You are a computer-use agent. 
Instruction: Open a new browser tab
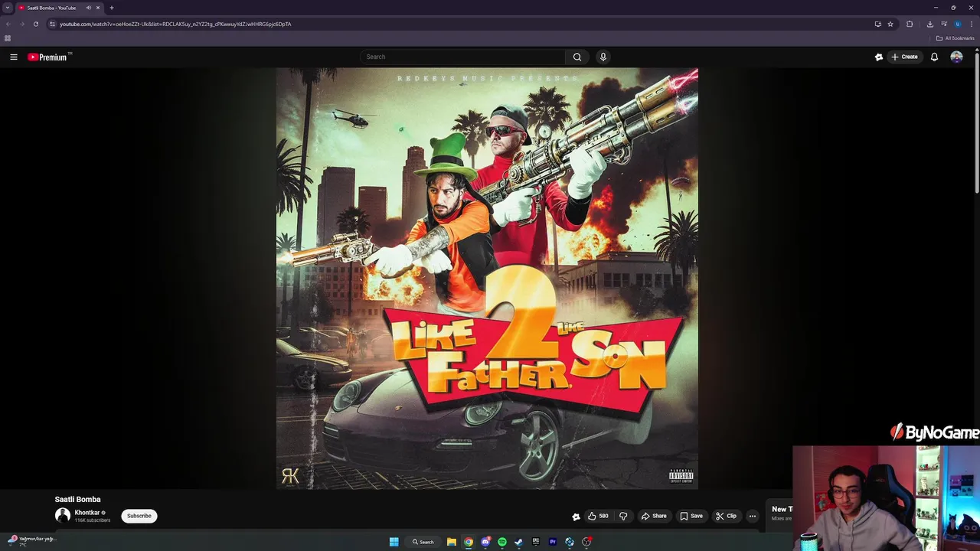(x=112, y=8)
